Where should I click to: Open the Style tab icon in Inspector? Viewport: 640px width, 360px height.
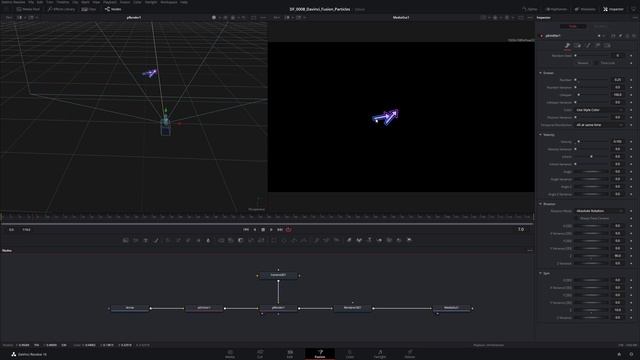[587, 46]
